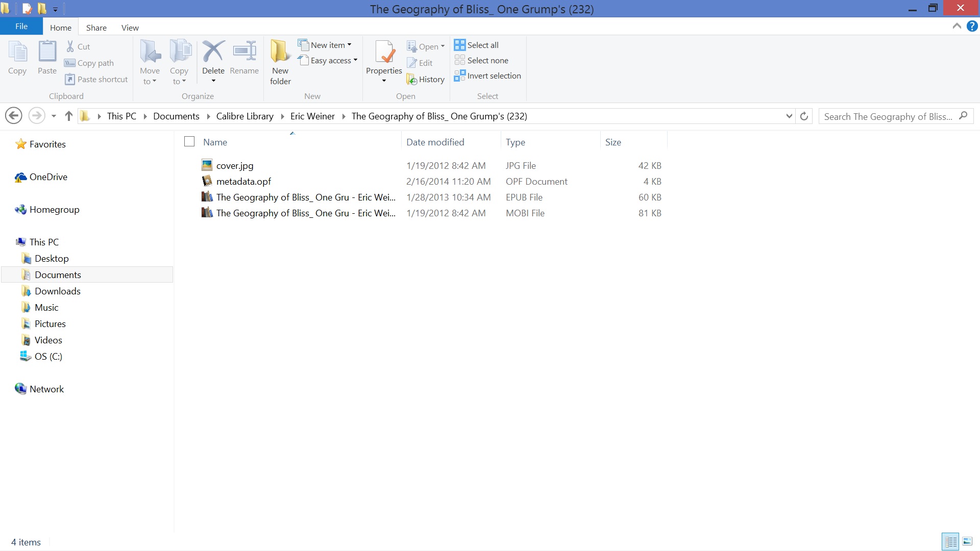Open the address bar history dropdown arrow
Viewport: 980px width, 551px height.
[789, 116]
